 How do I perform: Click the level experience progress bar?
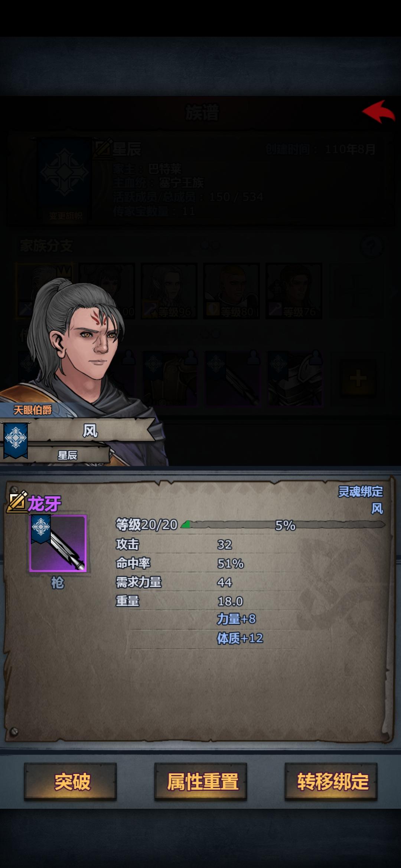pyautogui.click(x=283, y=525)
